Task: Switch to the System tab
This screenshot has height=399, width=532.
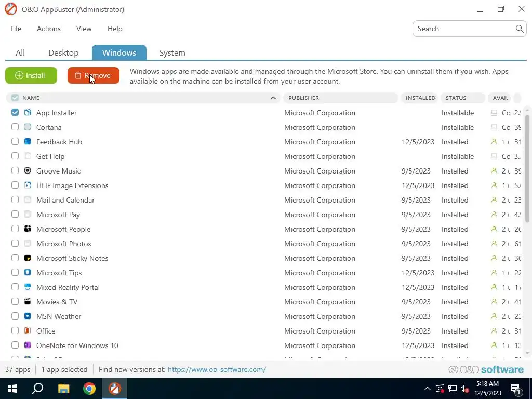Action: [172, 52]
